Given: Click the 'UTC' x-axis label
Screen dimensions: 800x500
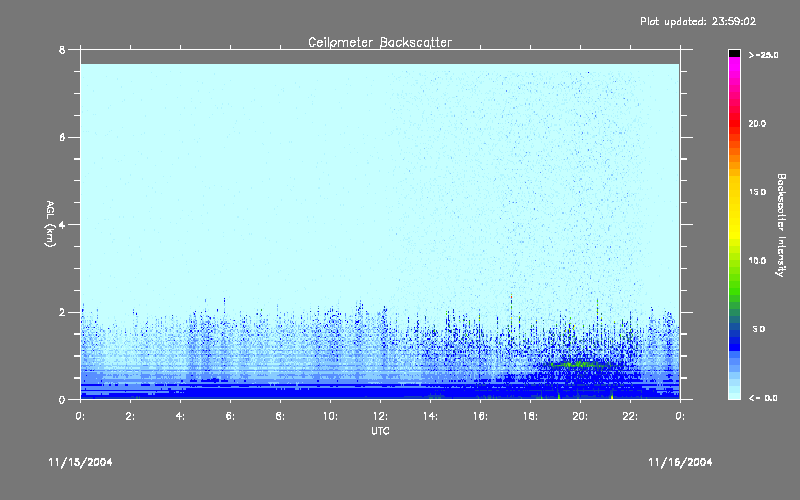Looking at the screenshot, I should pyautogui.click(x=380, y=431).
